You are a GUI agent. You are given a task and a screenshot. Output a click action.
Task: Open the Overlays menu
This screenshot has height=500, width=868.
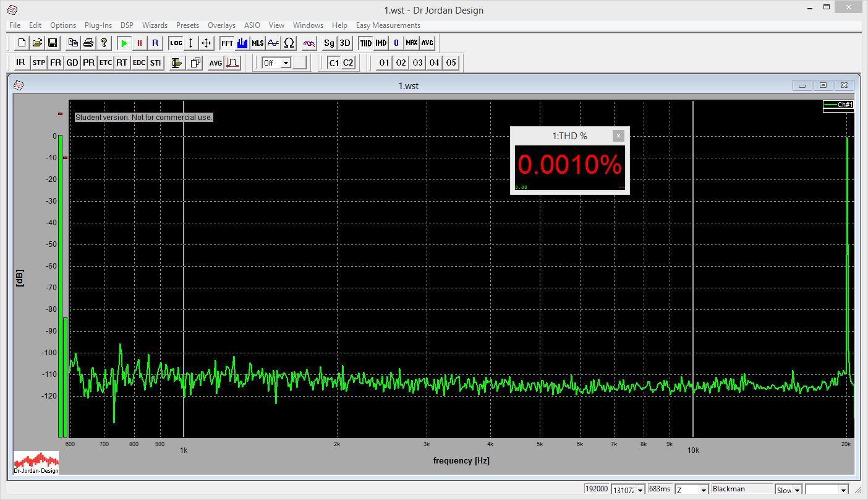[x=221, y=25]
